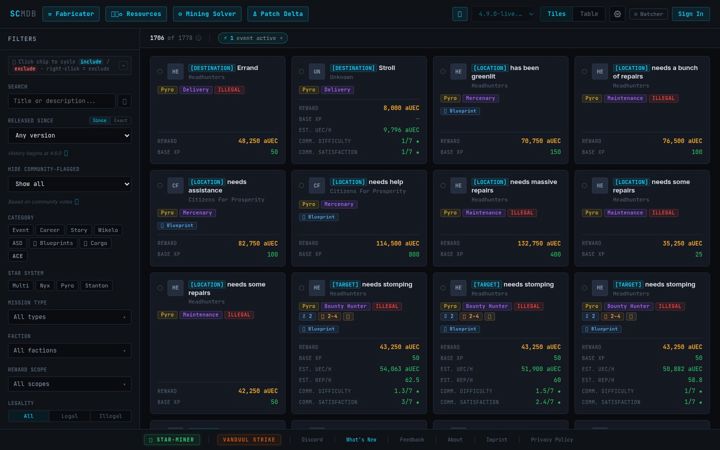Viewport: 720px width, 450px height.
Task: Select the Nyx star system chip
Action: 45,286
